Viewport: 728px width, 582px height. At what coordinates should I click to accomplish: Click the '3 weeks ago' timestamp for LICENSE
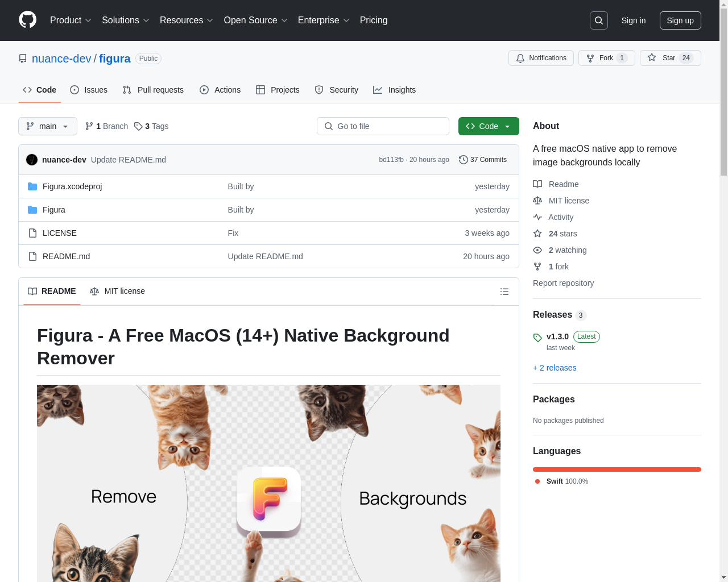tap(487, 233)
